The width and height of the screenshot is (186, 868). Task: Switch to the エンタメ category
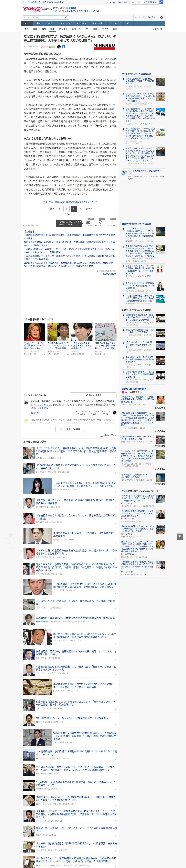tap(63, 29)
